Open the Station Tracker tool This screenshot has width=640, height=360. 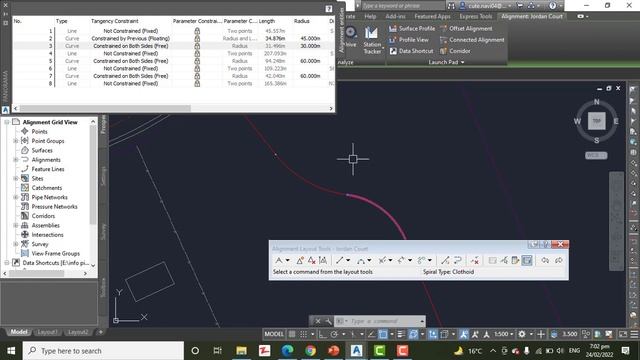(372, 40)
